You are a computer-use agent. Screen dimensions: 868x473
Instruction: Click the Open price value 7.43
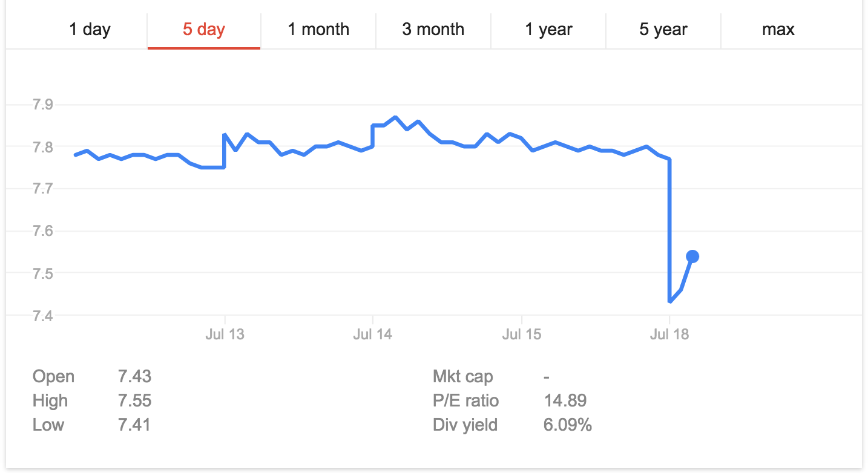[x=134, y=377]
